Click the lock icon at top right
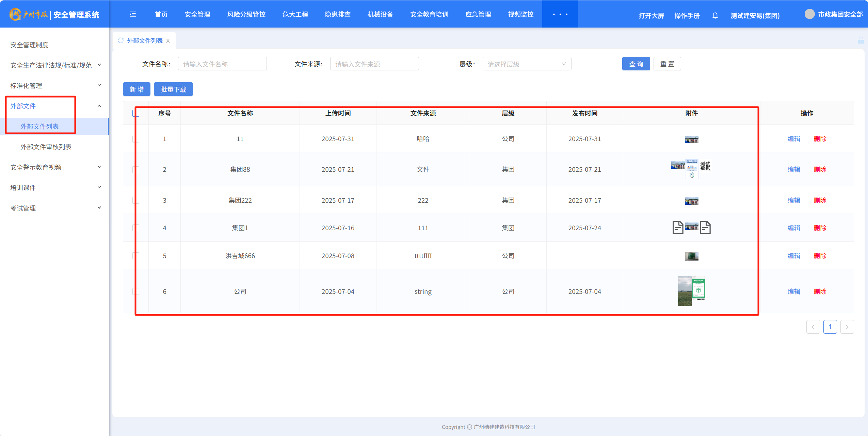 coord(861,40)
